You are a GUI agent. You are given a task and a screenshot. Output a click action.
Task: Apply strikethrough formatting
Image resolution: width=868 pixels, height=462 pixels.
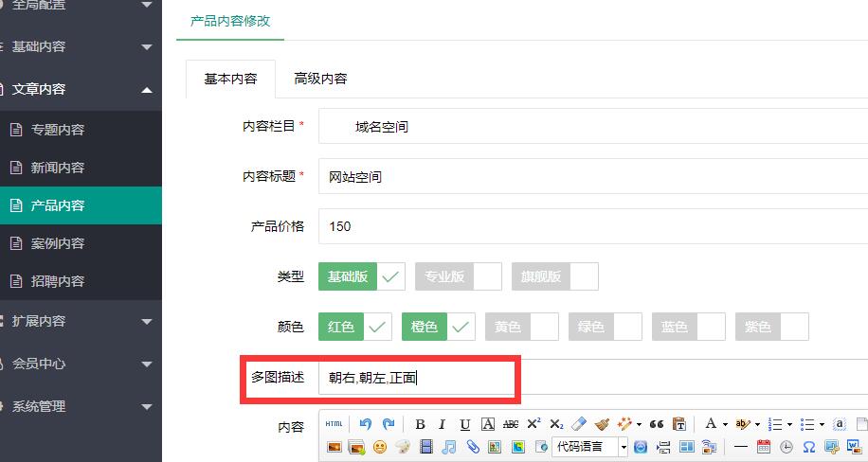click(x=511, y=424)
